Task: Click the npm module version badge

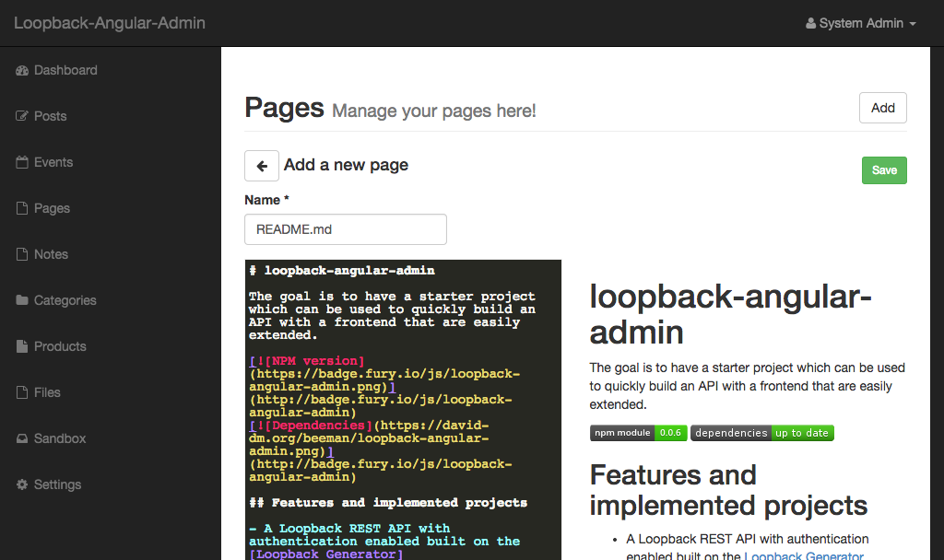Action: click(x=638, y=433)
